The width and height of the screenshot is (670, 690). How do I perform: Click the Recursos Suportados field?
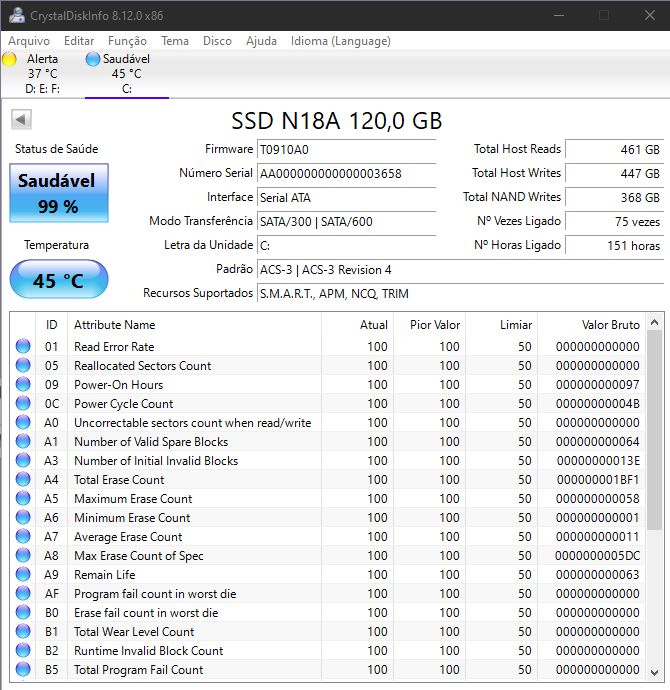pos(460,294)
